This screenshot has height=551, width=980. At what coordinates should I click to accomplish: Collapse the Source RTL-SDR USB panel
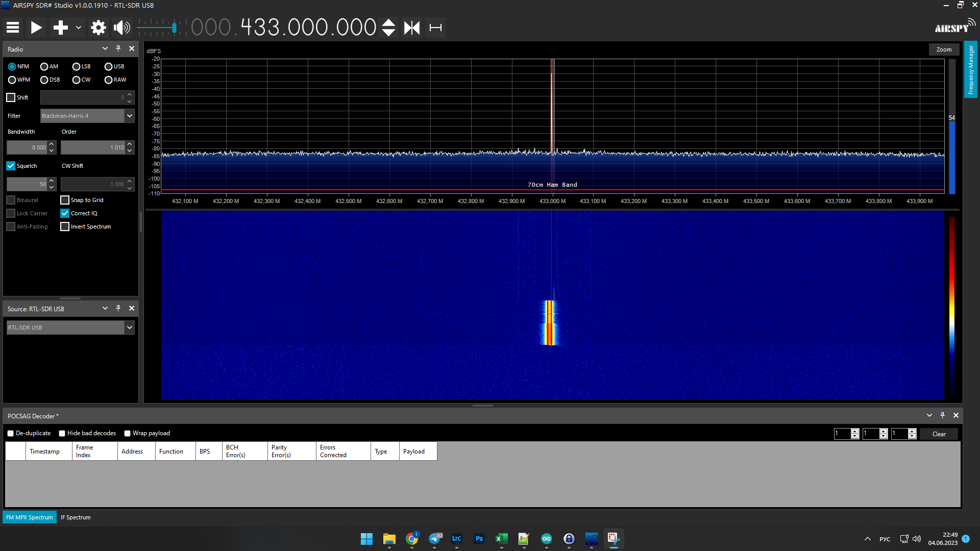coord(105,309)
